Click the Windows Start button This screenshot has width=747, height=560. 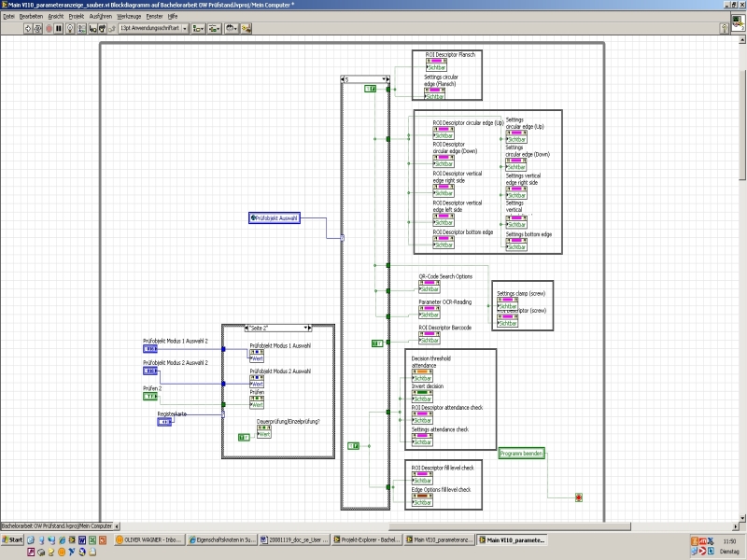(x=12, y=539)
